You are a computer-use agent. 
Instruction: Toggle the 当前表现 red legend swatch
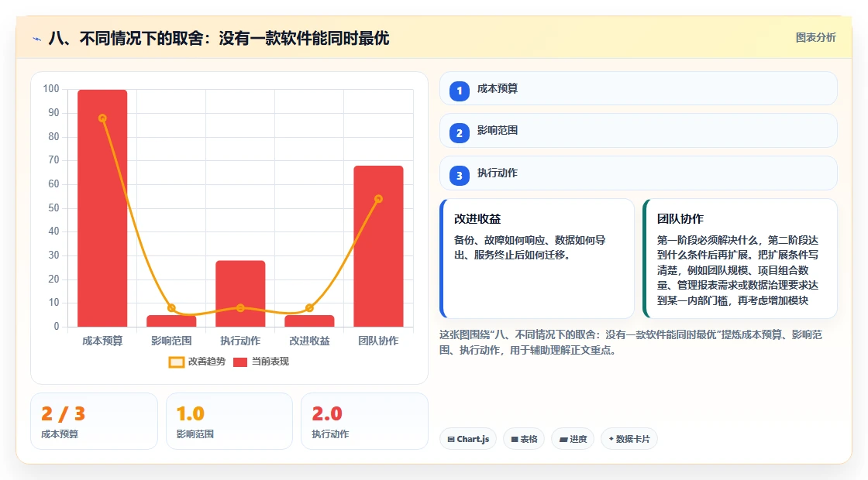coord(239,362)
